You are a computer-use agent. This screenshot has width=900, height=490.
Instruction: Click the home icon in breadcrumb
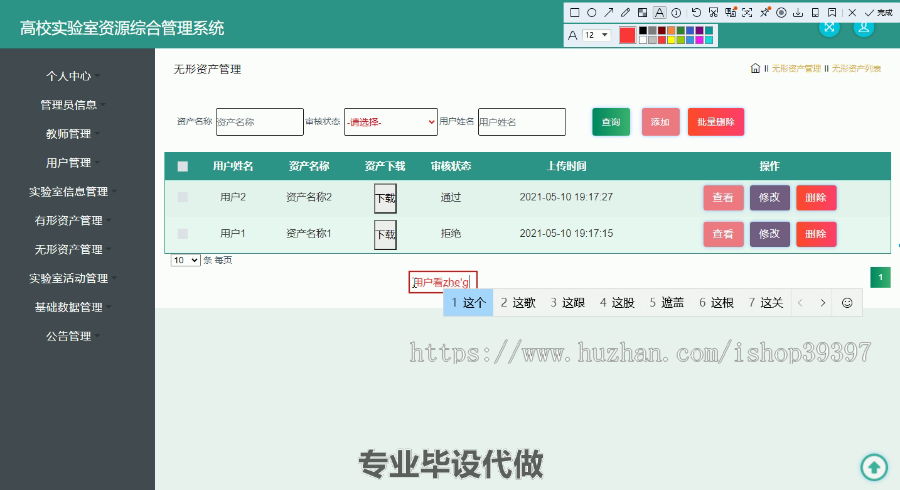(755, 68)
